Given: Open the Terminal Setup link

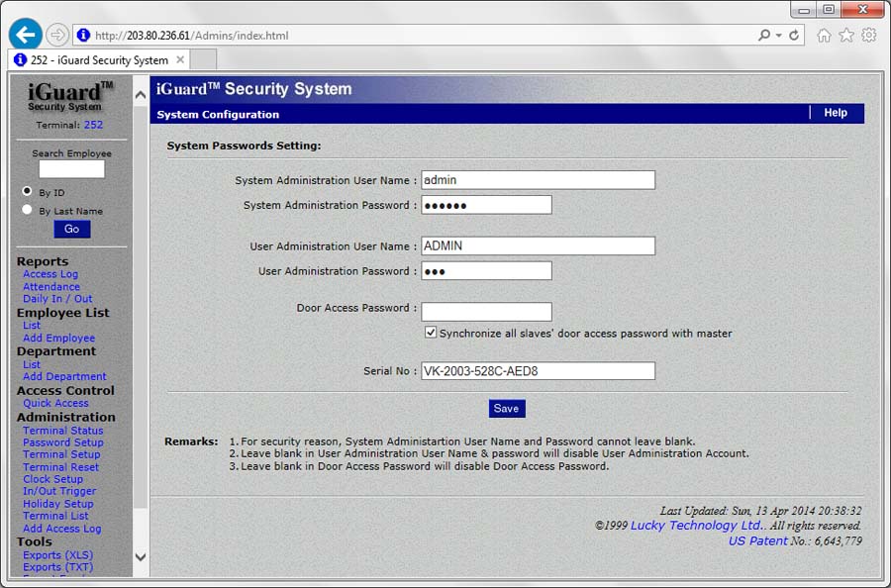Looking at the screenshot, I should tap(61, 454).
